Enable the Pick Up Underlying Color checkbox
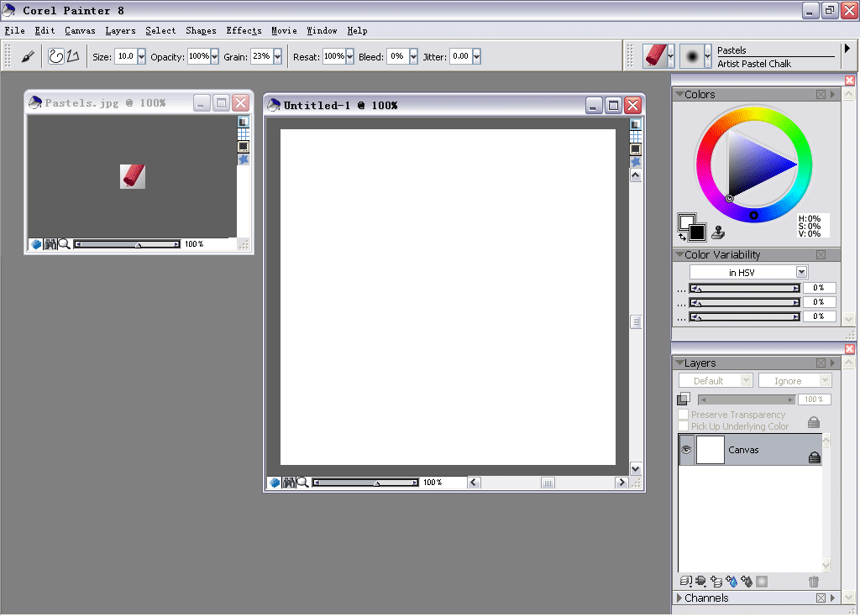The height and width of the screenshot is (616, 860). point(684,425)
